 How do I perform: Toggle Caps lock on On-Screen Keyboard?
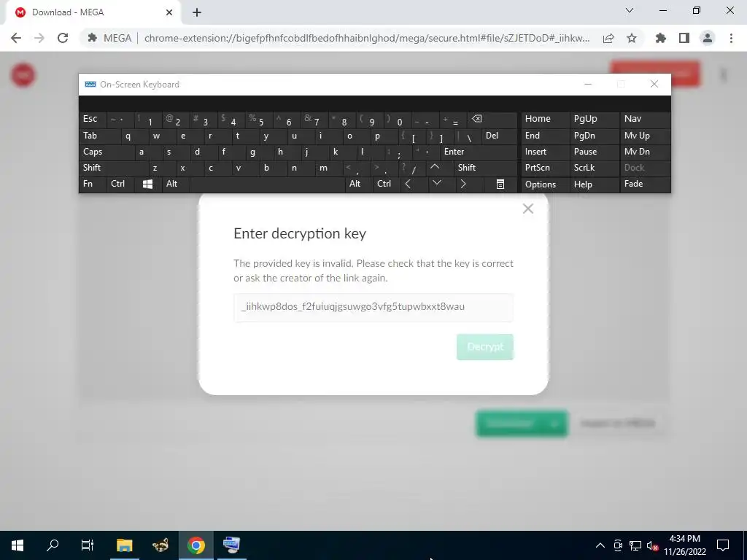[x=107, y=152]
